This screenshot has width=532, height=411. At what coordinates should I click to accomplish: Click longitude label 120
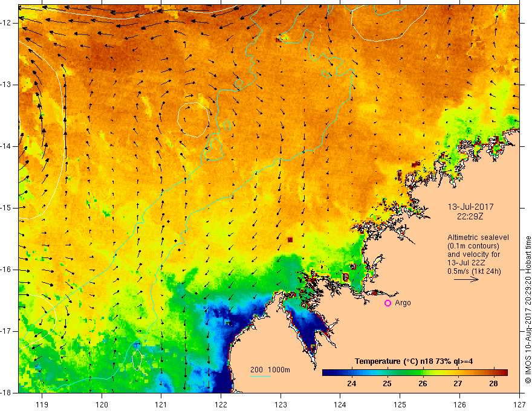click(x=102, y=404)
